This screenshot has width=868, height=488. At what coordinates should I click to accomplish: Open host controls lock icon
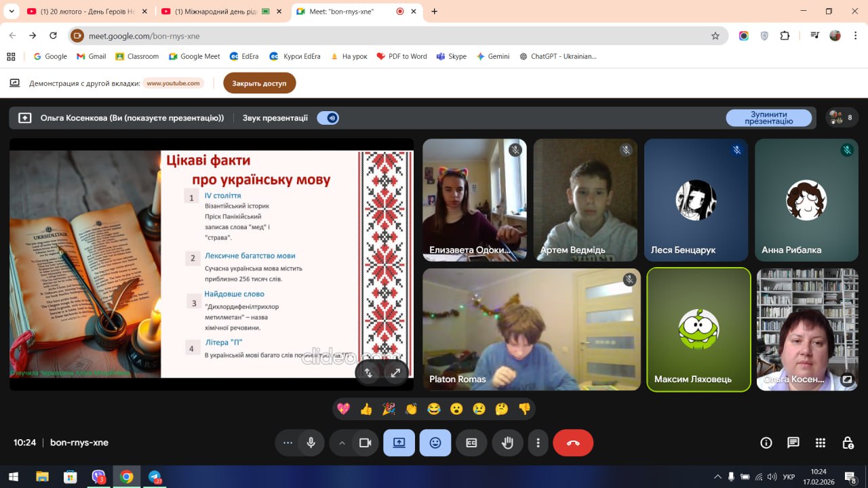pyautogui.click(x=848, y=443)
